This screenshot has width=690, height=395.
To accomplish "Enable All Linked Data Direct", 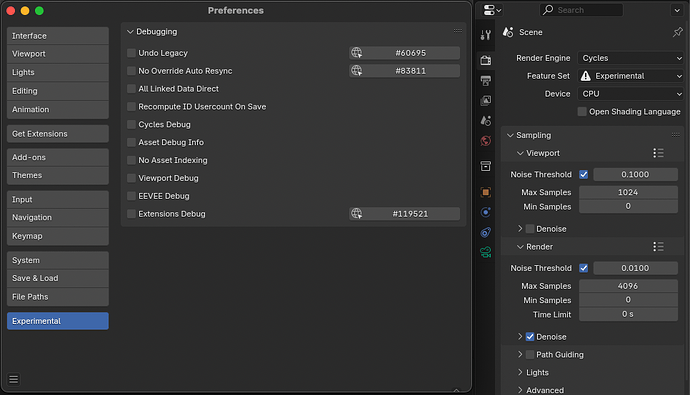I will pos(131,89).
